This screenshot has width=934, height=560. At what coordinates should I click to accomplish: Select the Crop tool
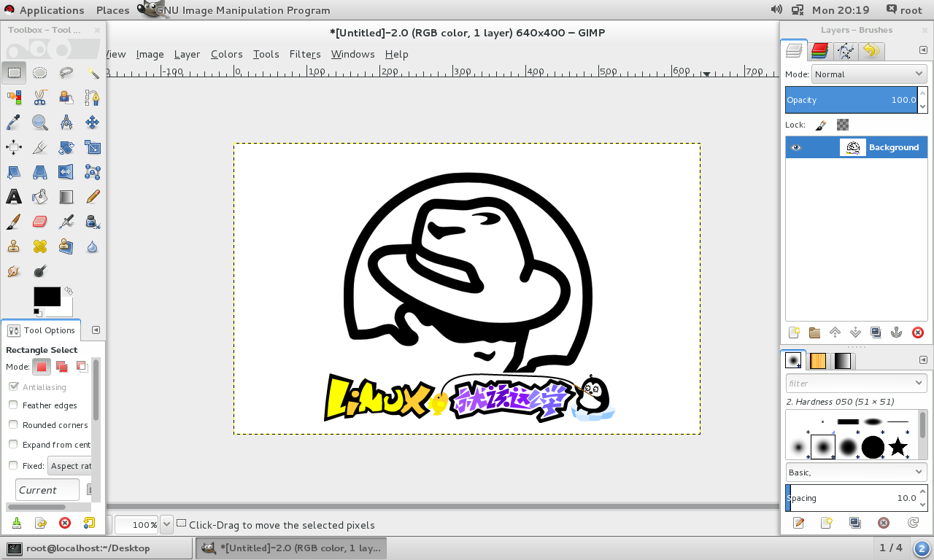[40, 147]
